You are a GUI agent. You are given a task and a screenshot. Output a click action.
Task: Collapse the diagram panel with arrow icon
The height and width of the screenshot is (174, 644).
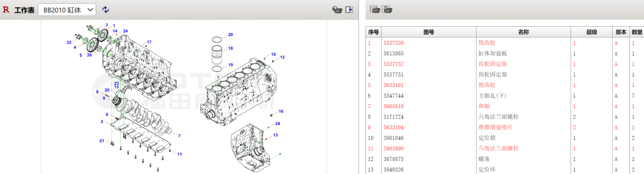[349, 9]
